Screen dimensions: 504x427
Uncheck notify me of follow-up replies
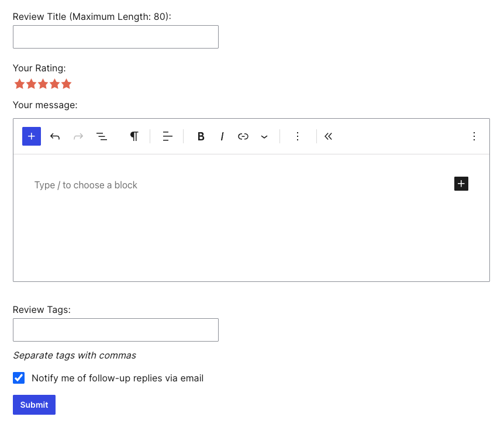click(19, 378)
